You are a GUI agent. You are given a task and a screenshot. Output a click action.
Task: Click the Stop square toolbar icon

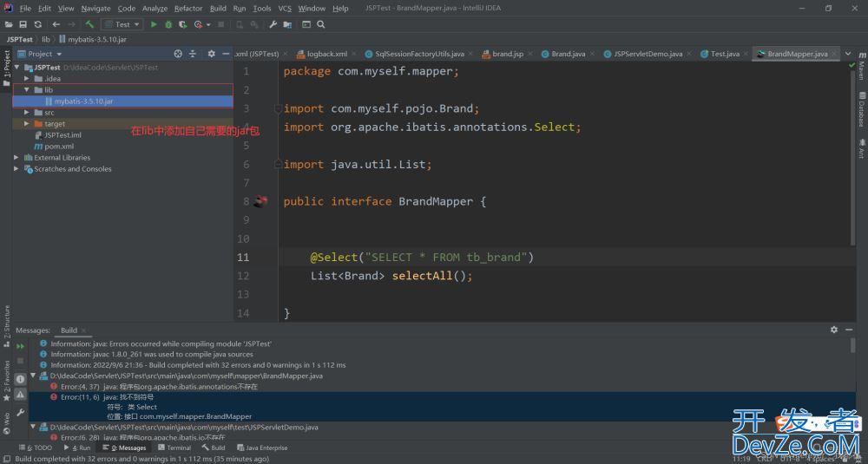[x=220, y=24]
